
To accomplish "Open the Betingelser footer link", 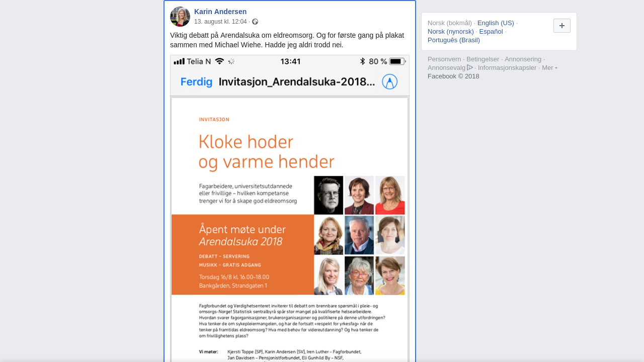I will [x=483, y=59].
